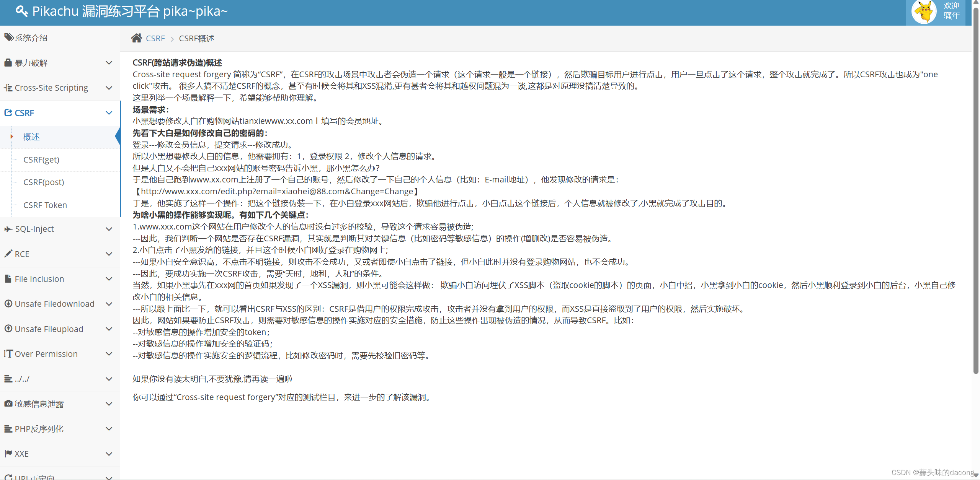Click the file icon next to File Inclusion

[8, 278]
